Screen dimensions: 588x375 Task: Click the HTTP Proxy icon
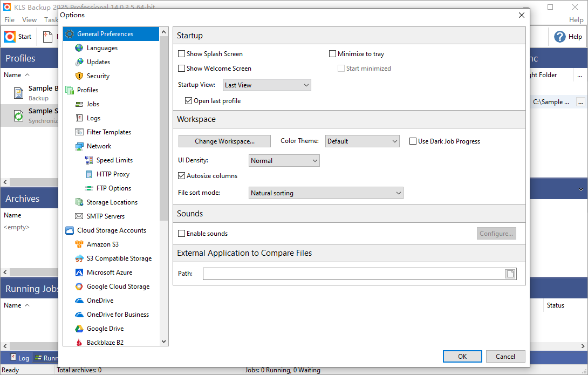pos(89,174)
